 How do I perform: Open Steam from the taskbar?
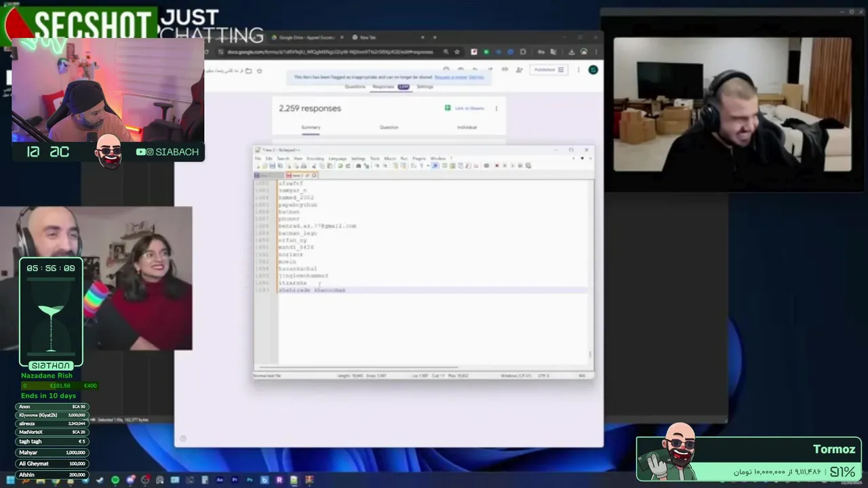(100, 480)
